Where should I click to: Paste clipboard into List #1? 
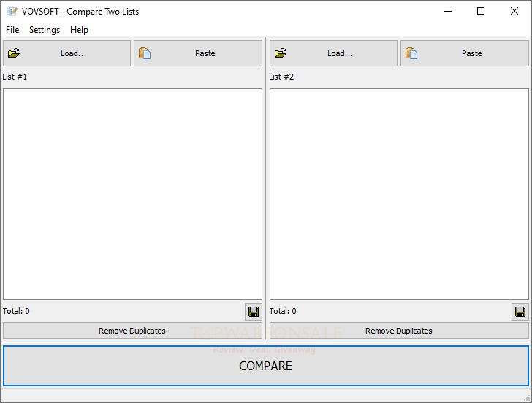click(x=198, y=53)
